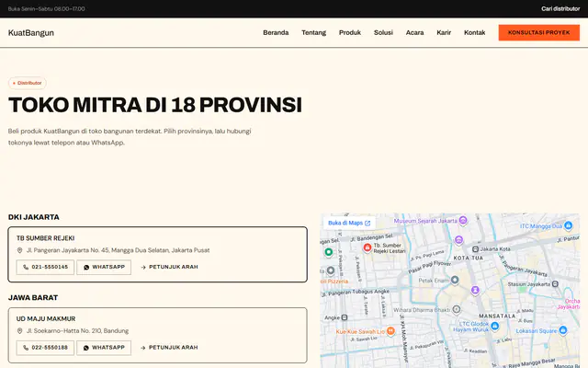
Task: Select Solusi in the navigation bar
Action: [x=383, y=33]
